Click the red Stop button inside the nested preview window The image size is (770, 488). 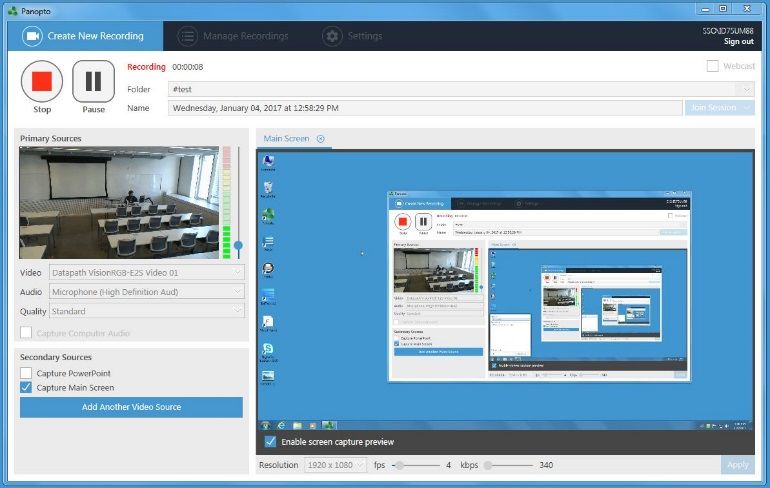pos(403,222)
